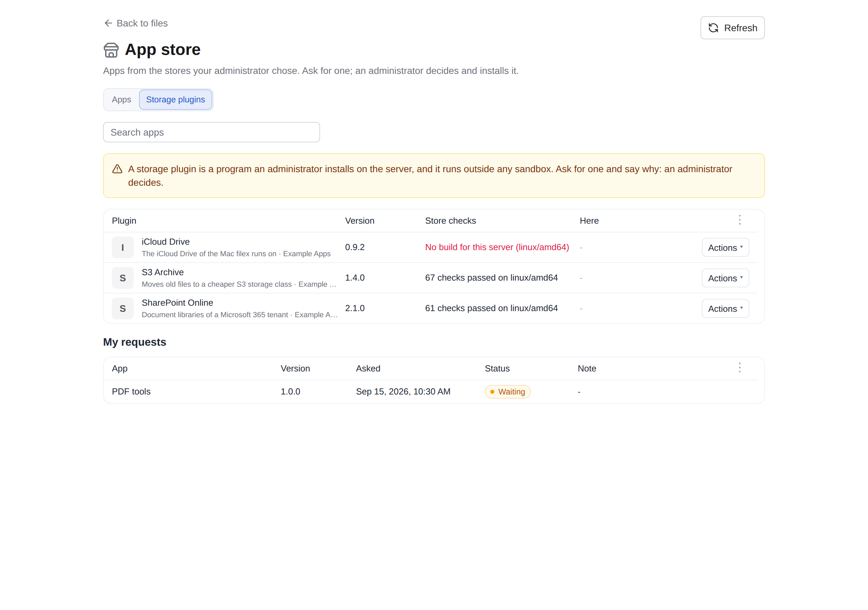Image resolution: width=868 pixels, height=610 pixels.
Task: Click version 2.1.0 cell
Action: click(x=355, y=308)
